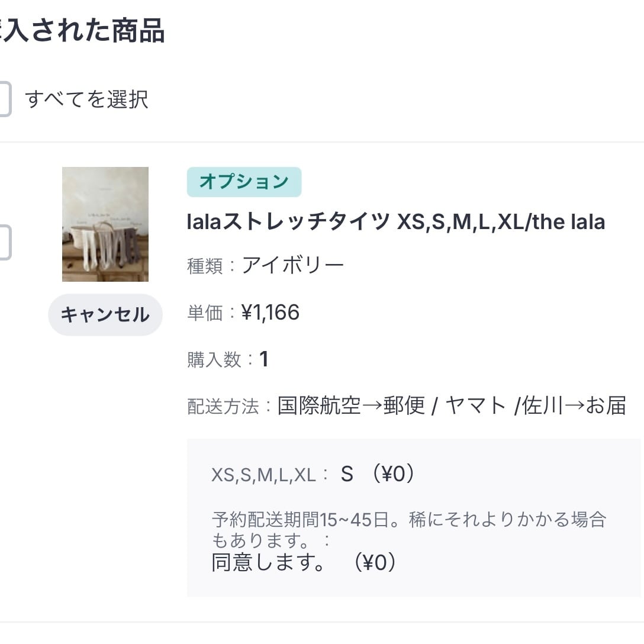Click the オプション badge
This screenshot has width=644, height=644.
coord(244,182)
